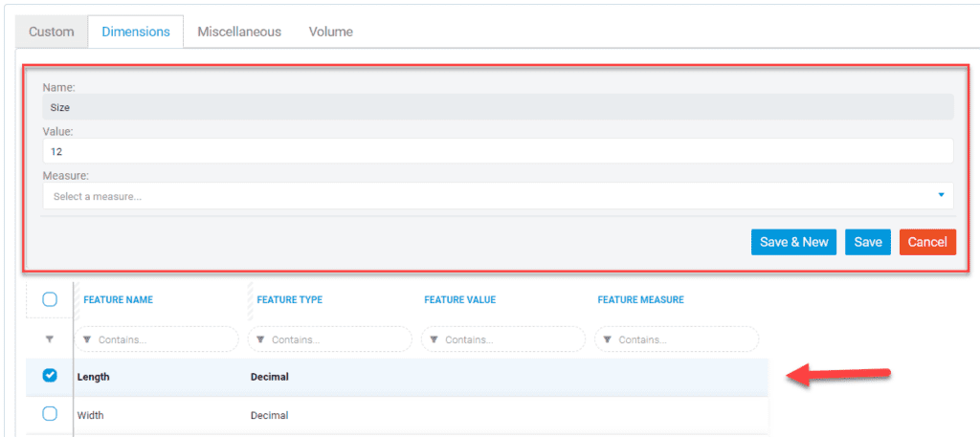Click Feature Type Contains filter box
Screen dimensions: 980x437
click(x=330, y=339)
